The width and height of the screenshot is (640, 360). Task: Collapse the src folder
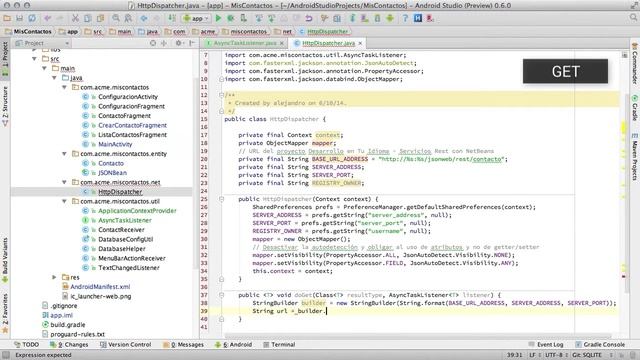click(34, 59)
